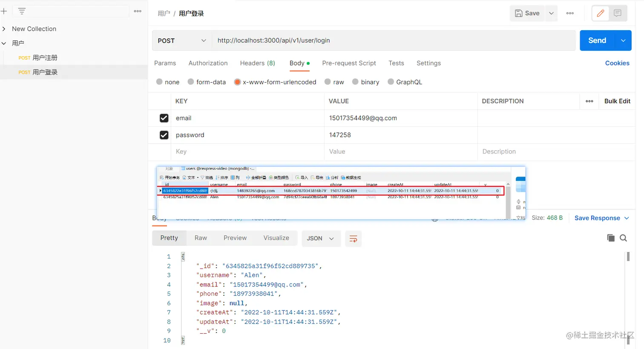The width and height of the screenshot is (644, 349).
Task: Uncheck the password parameter row
Action: pos(164,135)
